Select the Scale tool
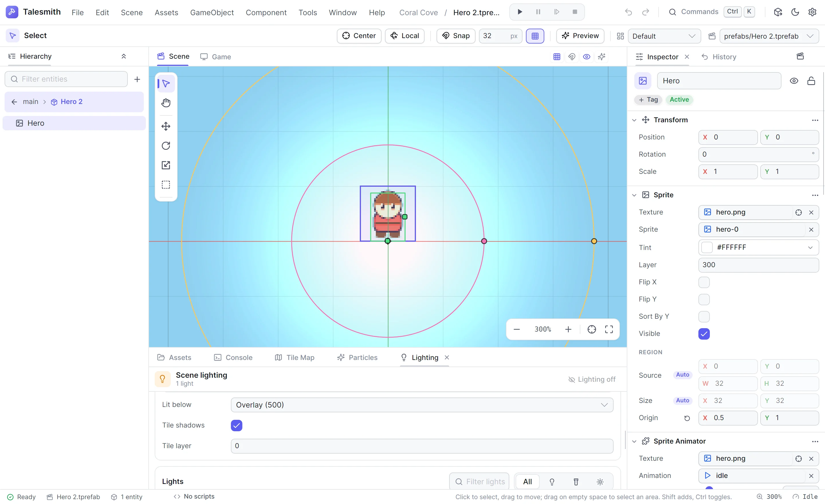 pos(166,165)
